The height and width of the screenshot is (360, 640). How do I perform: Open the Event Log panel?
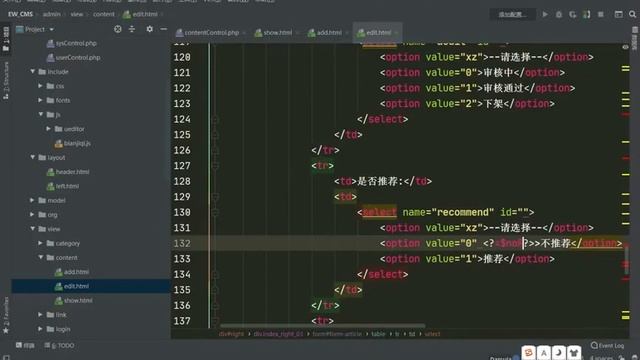pyautogui.click(x=607, y=345)
